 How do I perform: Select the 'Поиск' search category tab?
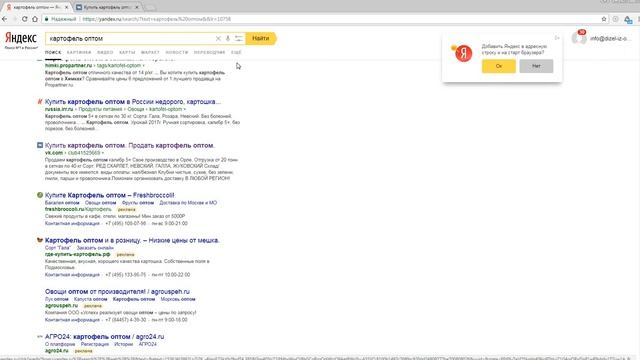click(53, 52)
